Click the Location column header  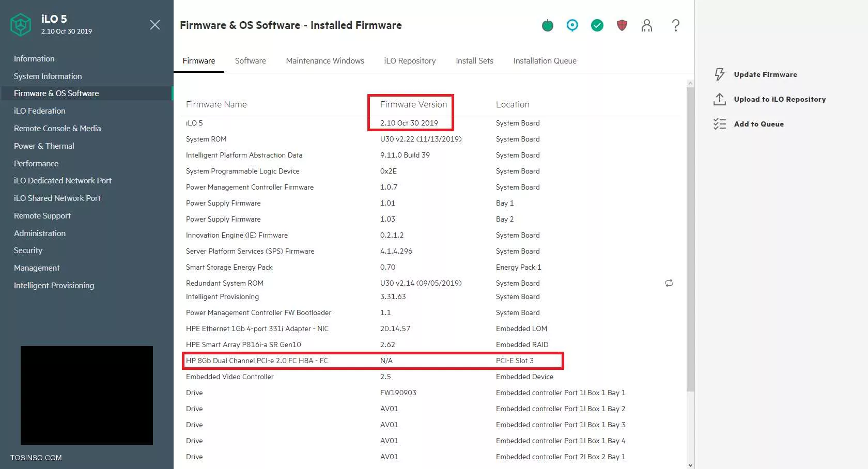(x=513, y=104)
